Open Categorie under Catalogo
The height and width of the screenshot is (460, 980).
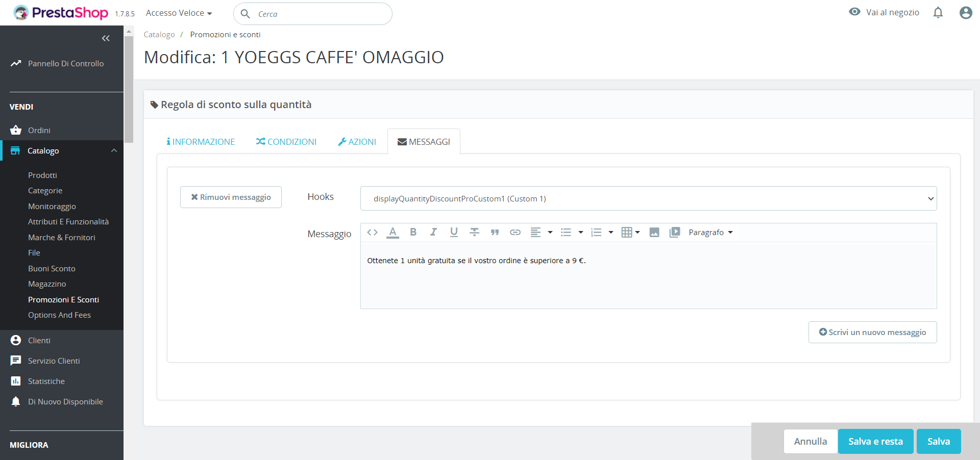coord(45,191)
